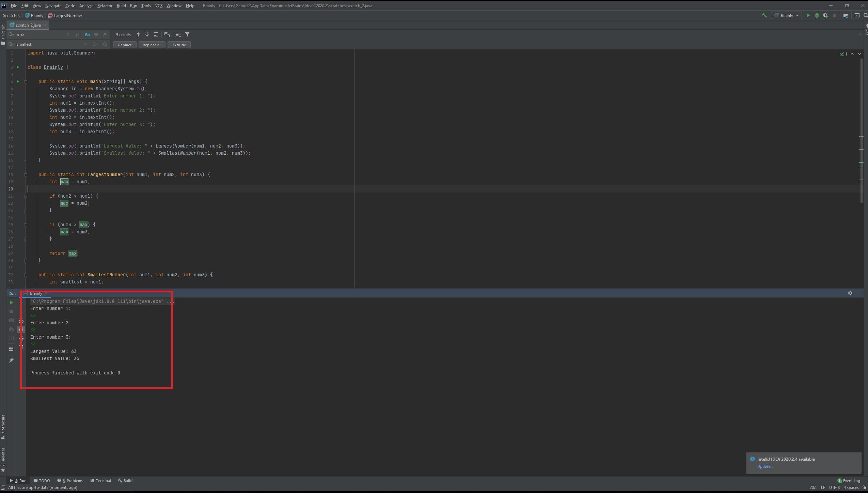Click the Update... link in notification
Viewport: 868px width, 493px height.
765,466
